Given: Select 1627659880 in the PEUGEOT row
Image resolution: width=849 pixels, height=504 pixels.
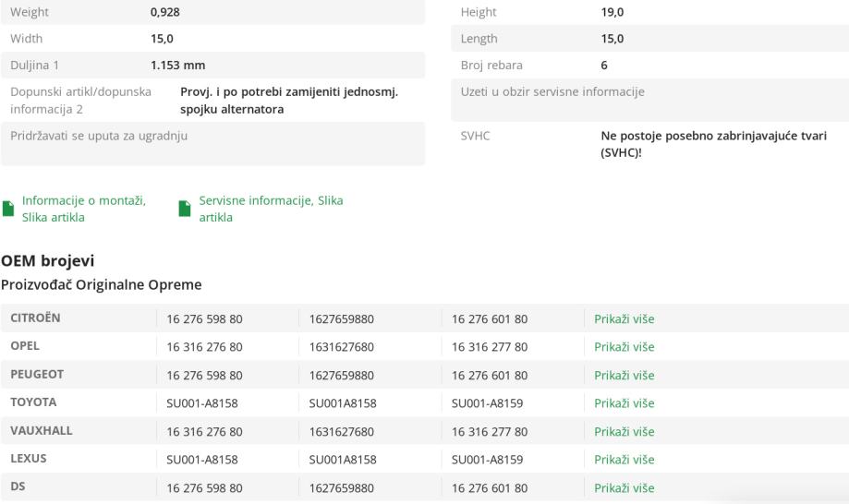Looking at the screenshot, I should [345, 376].
